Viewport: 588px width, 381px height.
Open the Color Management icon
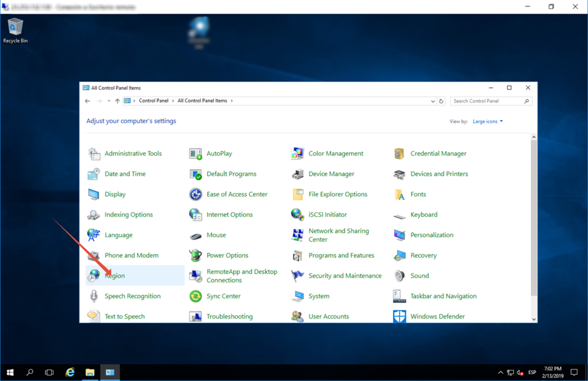[x=297, y=154]
